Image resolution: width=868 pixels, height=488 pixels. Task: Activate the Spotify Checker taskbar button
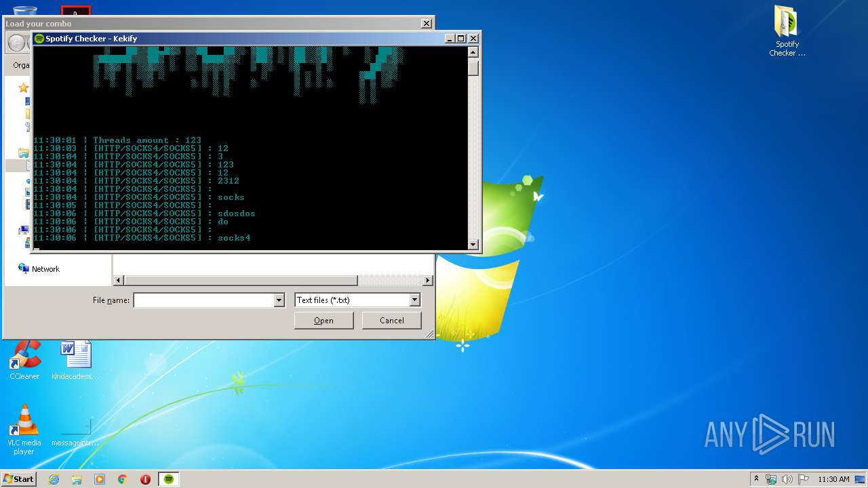coord(169,479)
